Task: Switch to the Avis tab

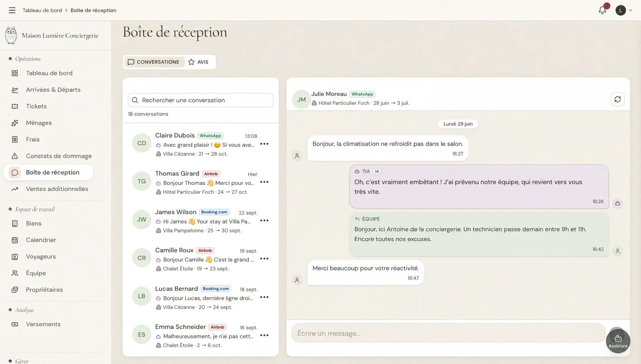Action: click(x=199, y=62)
